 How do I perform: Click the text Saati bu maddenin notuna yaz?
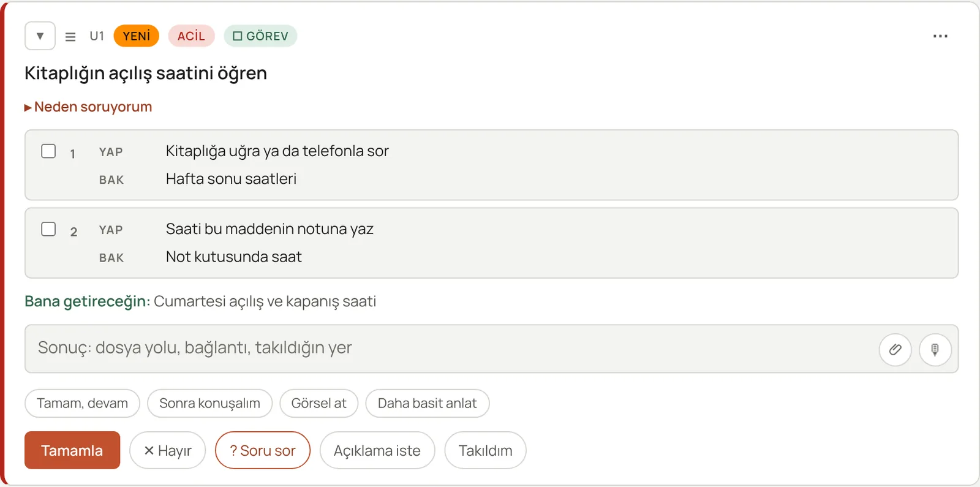(x=269, y=229)
